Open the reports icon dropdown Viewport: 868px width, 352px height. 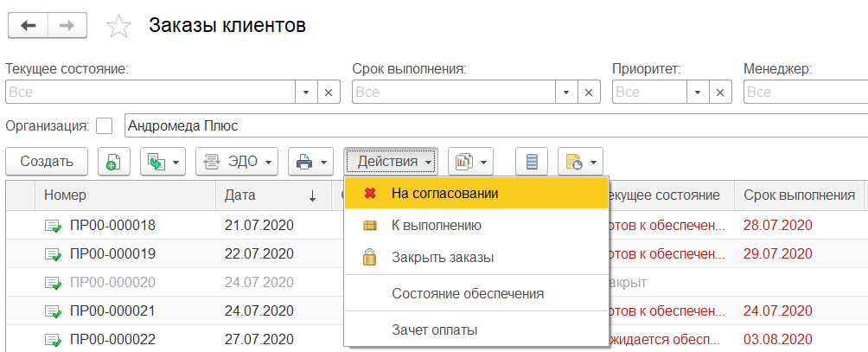click(x=470, y=161)
